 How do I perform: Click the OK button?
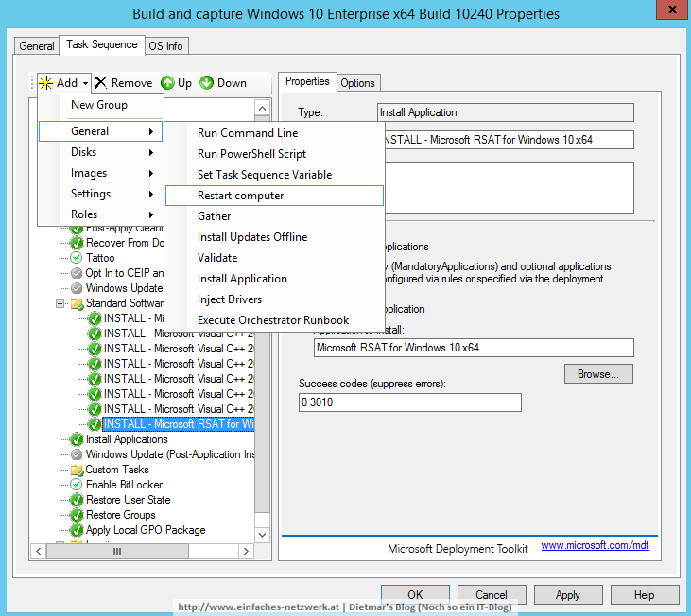pyautogui.click(x=415, y=595)
